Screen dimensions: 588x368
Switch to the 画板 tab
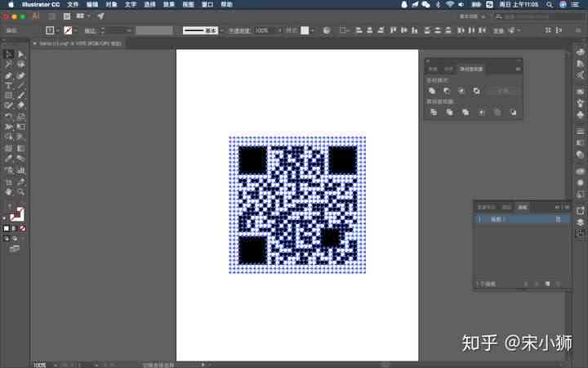(523, 207)
